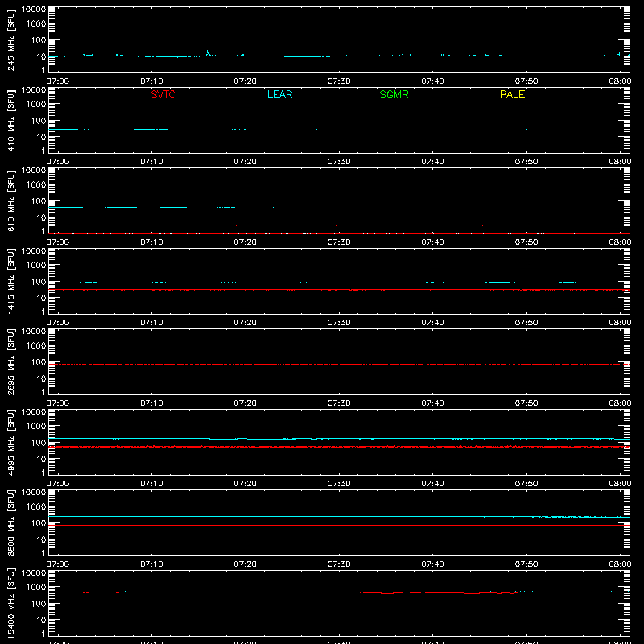Click the 8800 MHz [SFU] axis title
Screen dimensions: 644x644
click(x=10, y=522)
